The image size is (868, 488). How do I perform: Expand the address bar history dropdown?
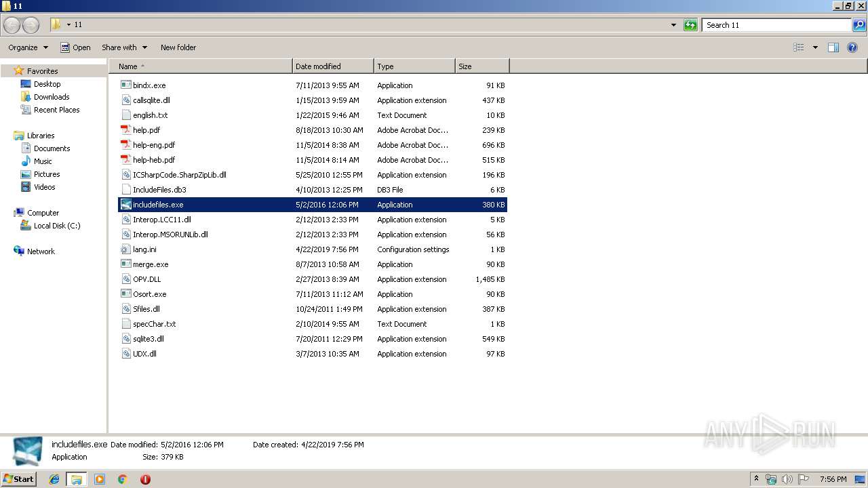click(673, 25)
